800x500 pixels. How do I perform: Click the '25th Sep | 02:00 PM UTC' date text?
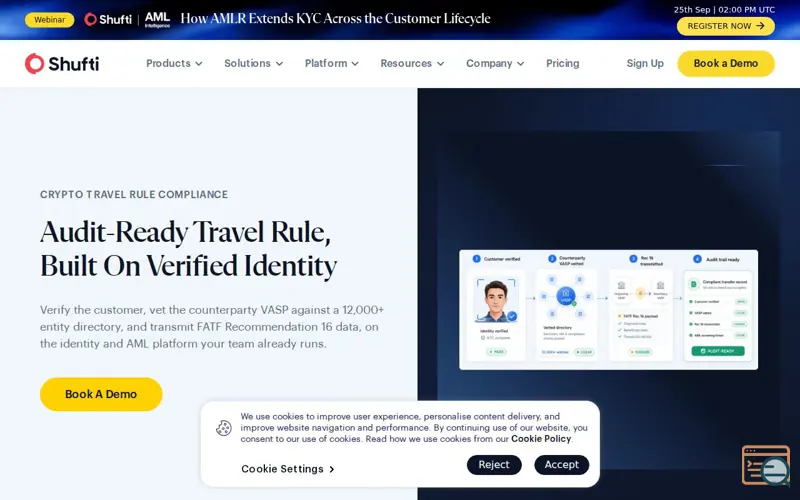724,10
